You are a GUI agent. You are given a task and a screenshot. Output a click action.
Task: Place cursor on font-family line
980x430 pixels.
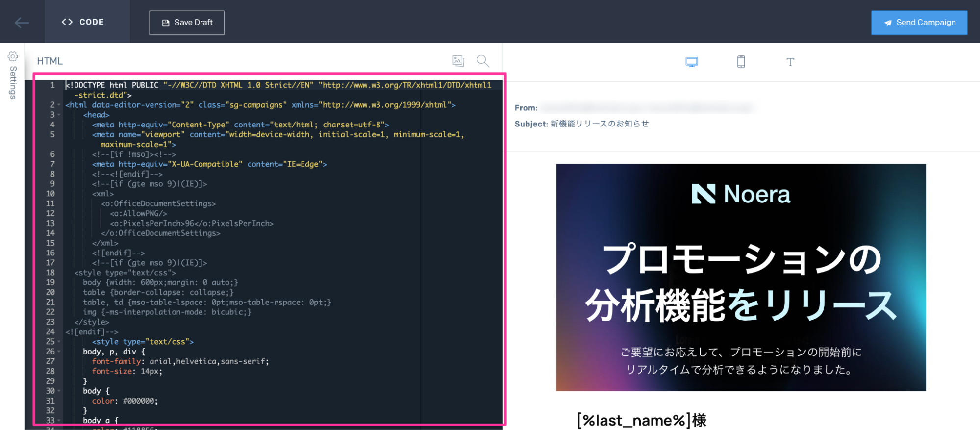[180, 361]
